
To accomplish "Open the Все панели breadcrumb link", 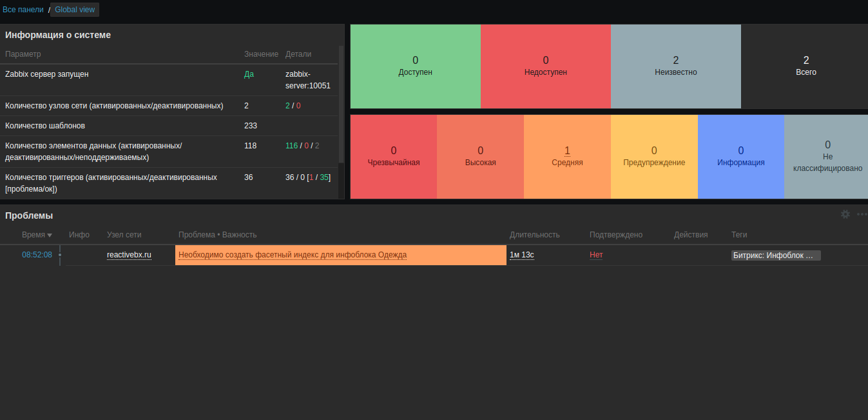I will [x=23, y=10].
